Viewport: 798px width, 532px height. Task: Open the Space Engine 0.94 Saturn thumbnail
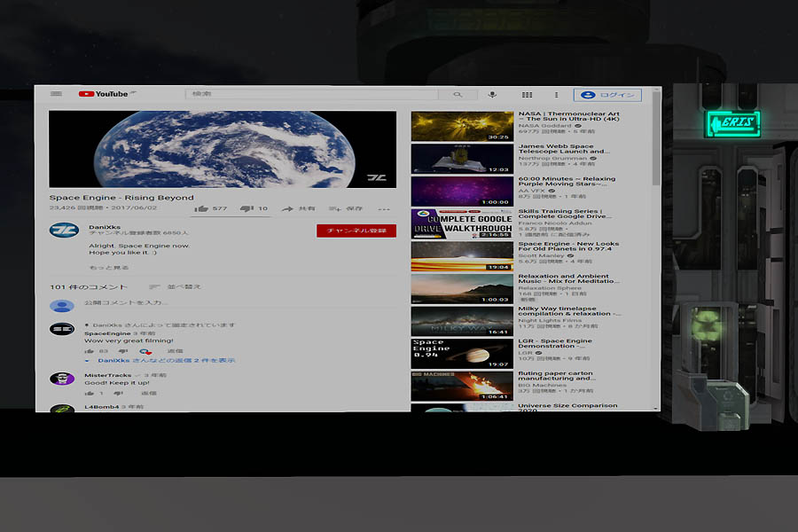pos(462,353)
